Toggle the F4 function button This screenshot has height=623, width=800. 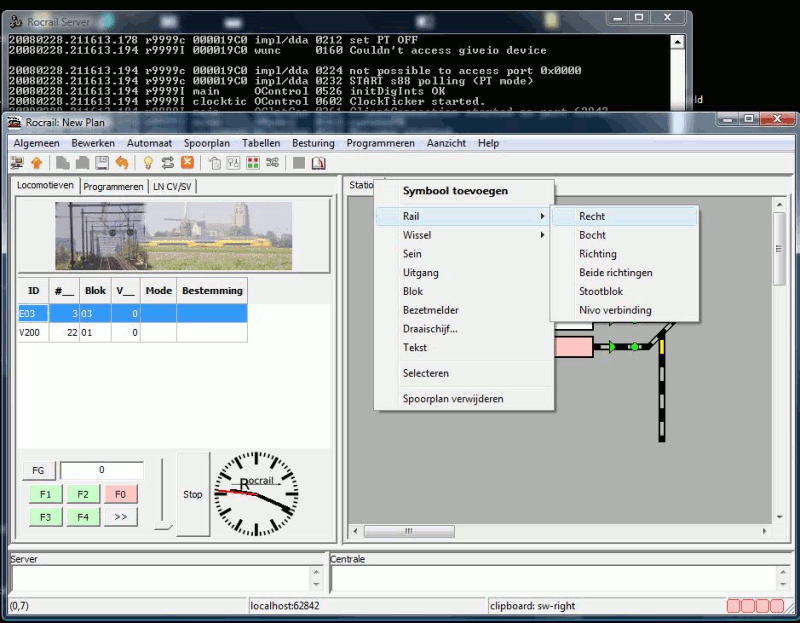82,517
